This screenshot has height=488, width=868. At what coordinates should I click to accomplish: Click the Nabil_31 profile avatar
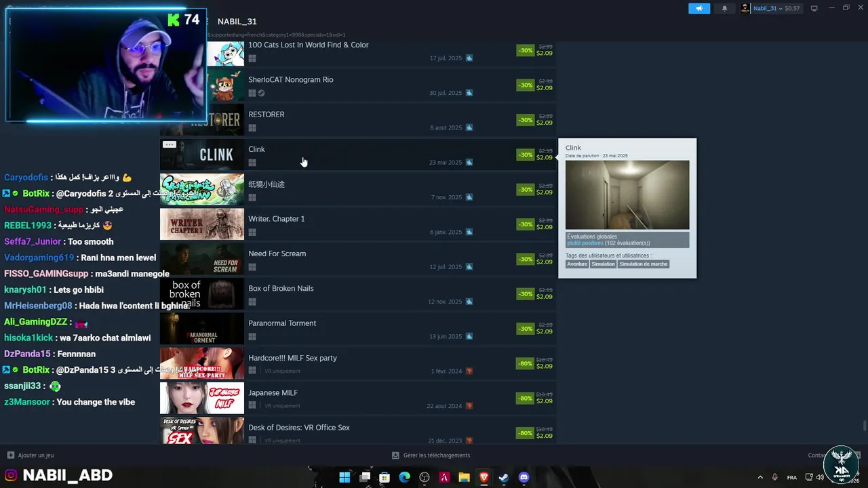point(746,8)
